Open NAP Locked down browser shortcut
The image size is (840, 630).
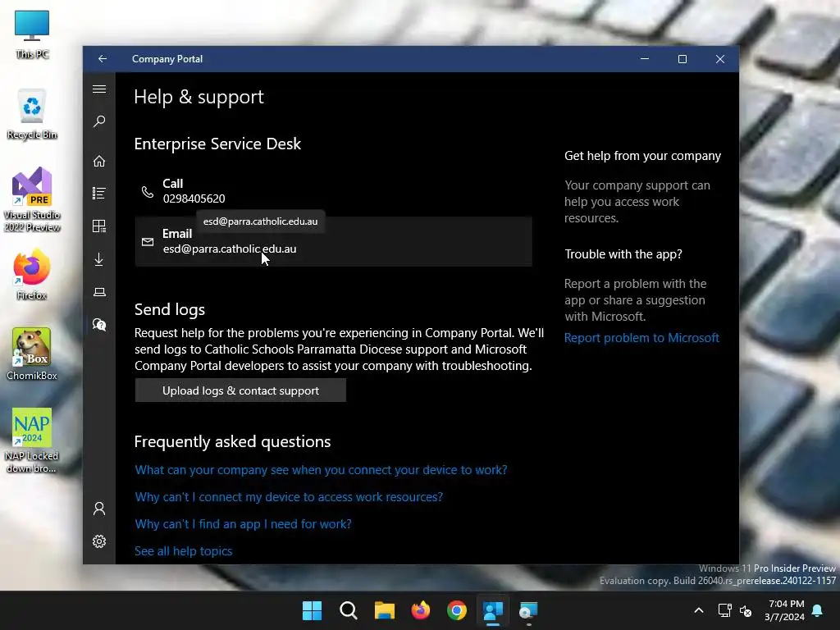click(32, 441)
